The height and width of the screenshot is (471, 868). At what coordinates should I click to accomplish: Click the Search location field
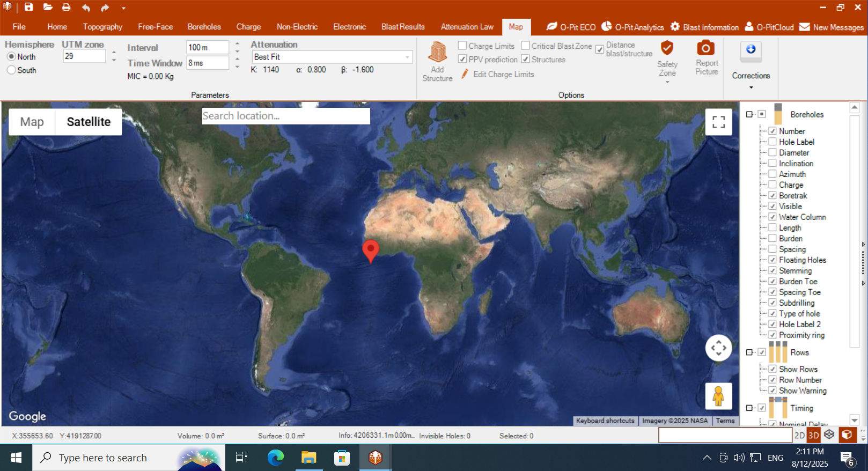pos(286,116)
